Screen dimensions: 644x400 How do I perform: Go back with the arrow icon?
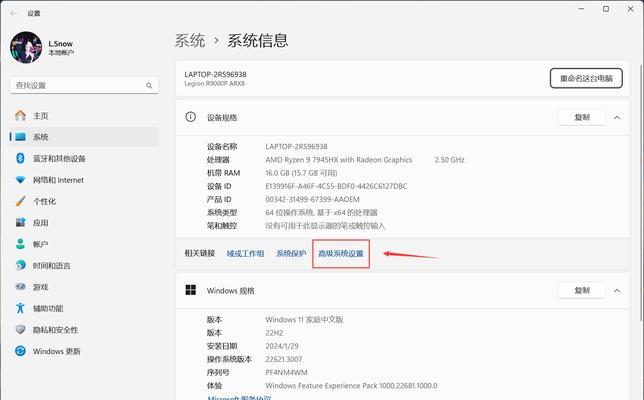(x=13, y=13)
